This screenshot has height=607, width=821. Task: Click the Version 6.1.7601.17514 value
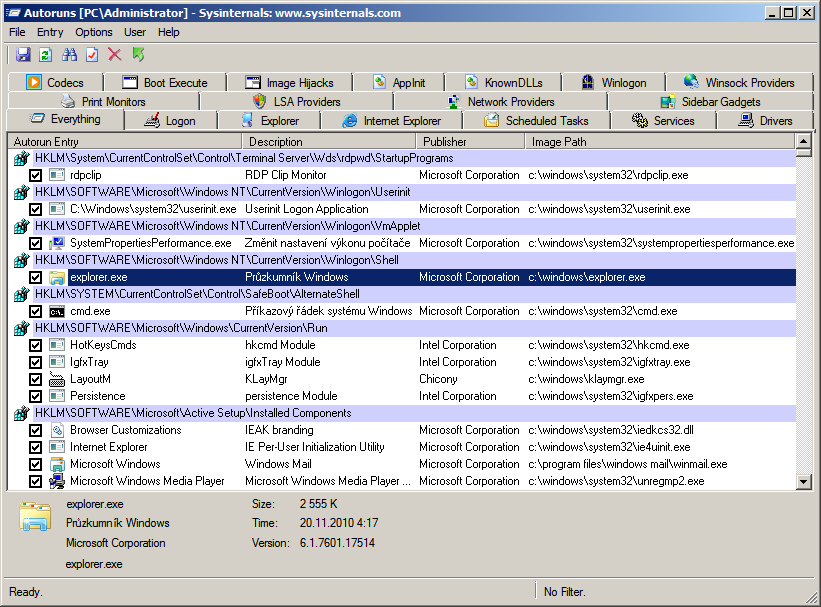click(x=337, y=543)
